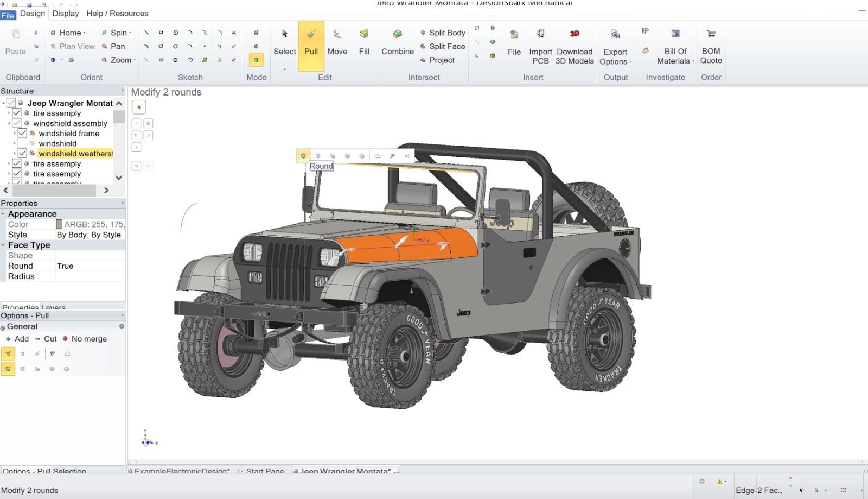Select the rectangle tool in the Sketch group

160,33
